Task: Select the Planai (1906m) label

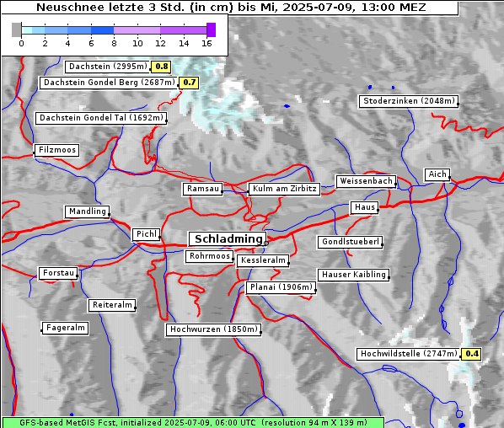Action: 281,287
